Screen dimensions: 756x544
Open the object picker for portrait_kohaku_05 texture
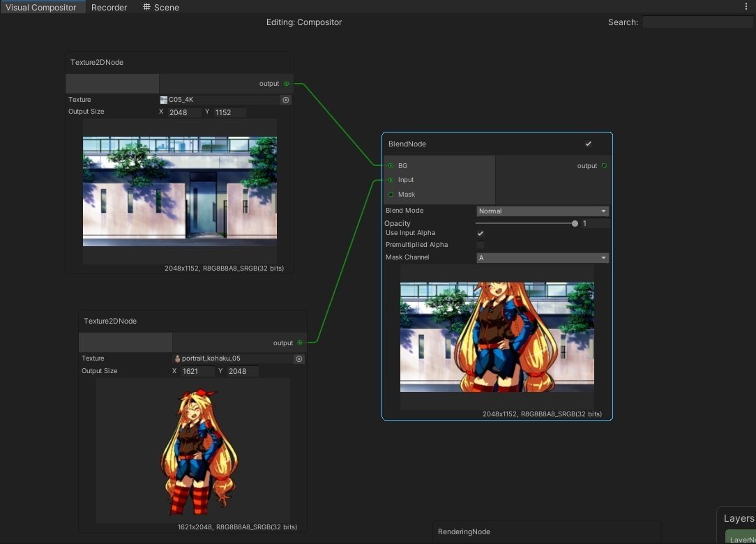[x=299, y=358]
